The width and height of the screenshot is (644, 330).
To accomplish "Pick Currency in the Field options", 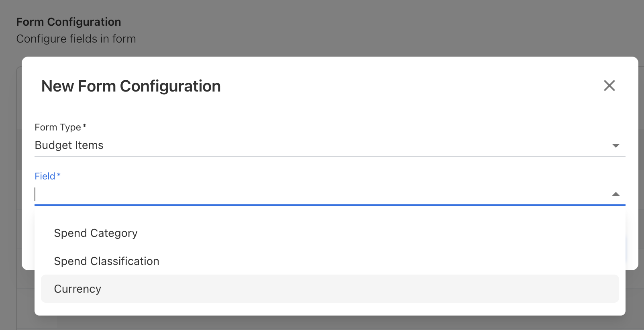I will pos(78,289).
